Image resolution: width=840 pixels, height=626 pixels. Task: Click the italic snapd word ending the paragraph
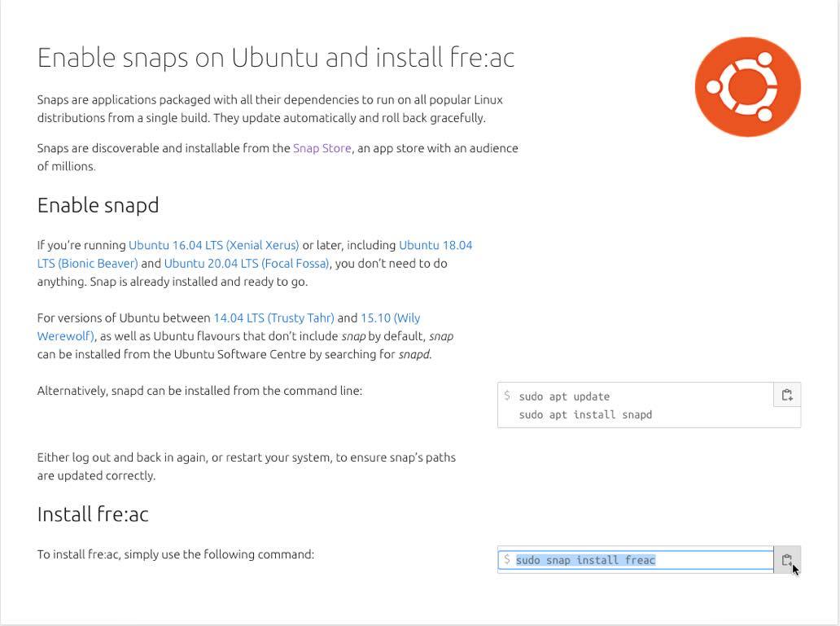point(413,355)
